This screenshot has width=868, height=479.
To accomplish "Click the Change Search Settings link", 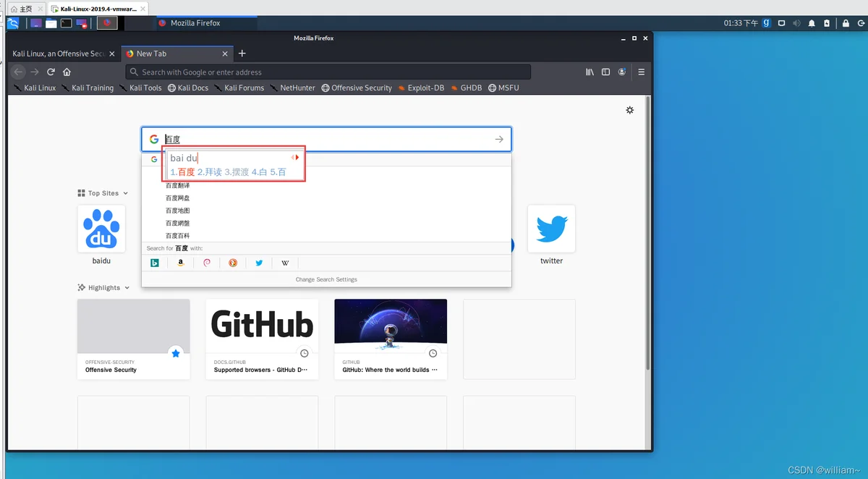I will [326, 279].
